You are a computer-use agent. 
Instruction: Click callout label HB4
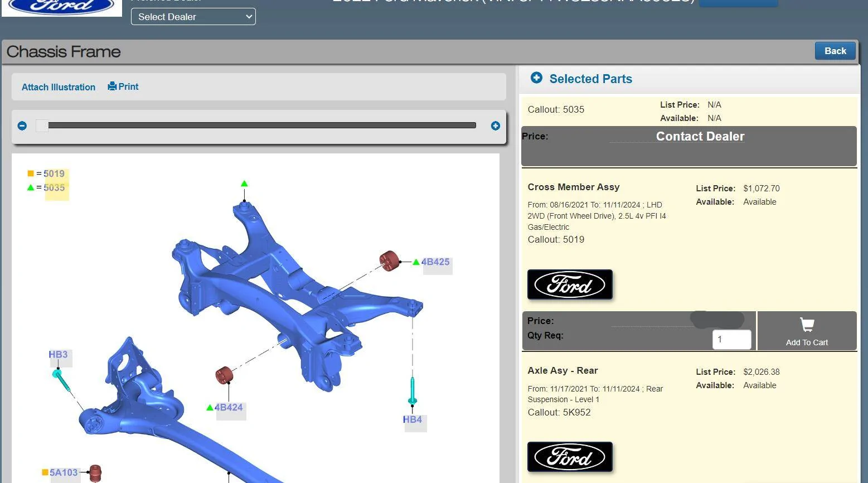(x=413, y=419)
